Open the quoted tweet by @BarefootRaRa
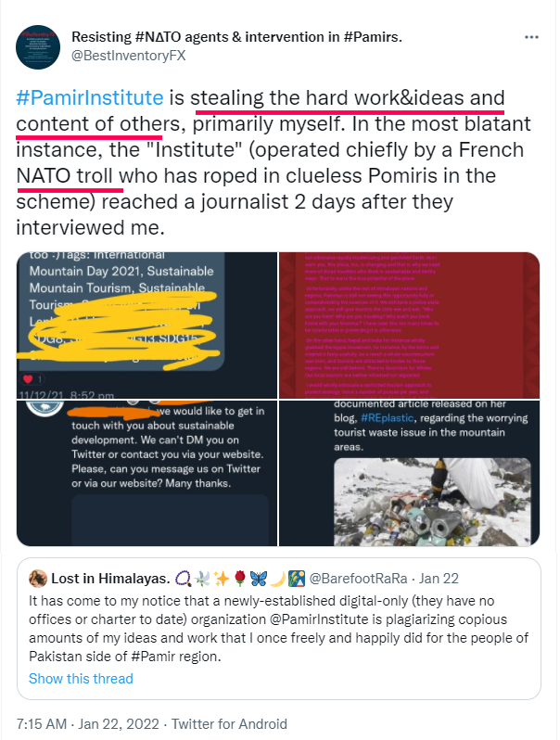 tap(279, 629)
